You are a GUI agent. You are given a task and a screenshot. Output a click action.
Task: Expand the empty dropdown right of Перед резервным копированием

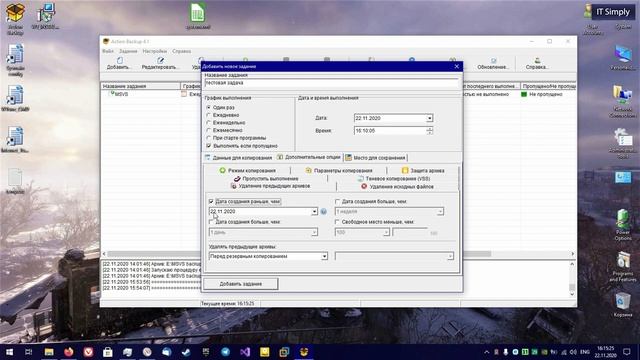450,256
